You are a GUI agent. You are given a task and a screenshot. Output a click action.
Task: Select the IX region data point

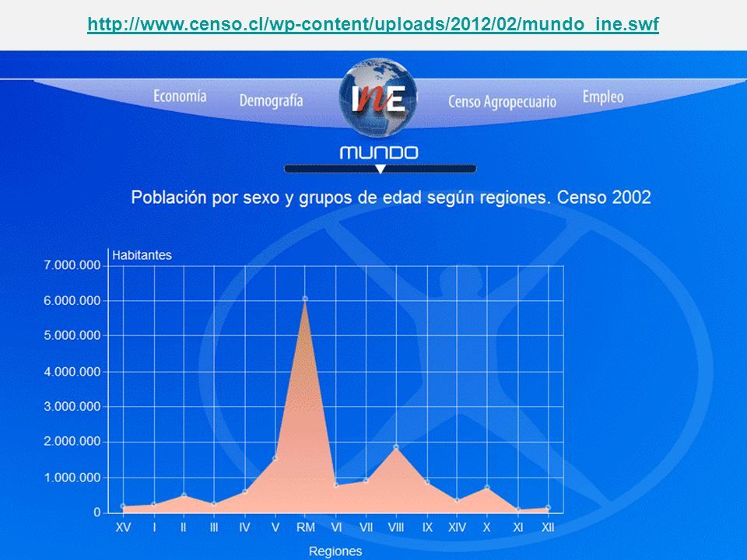pyautogui.click(x=427, y=482)
